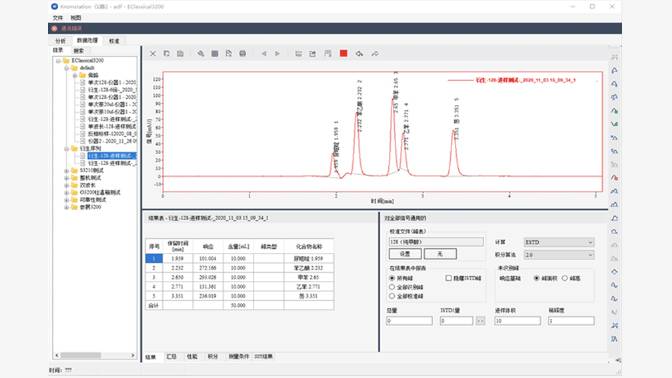Open the second tab in bottom results tab bar
The height and width of the screenshot is (378, 672).
pyautogui.click(x=171, y=357)
